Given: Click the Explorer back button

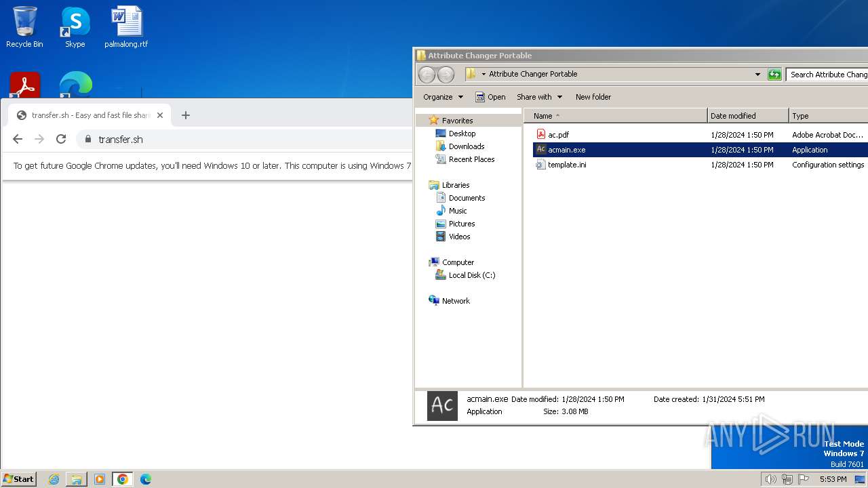Looking at the screenshot, I should coord(427,75).
